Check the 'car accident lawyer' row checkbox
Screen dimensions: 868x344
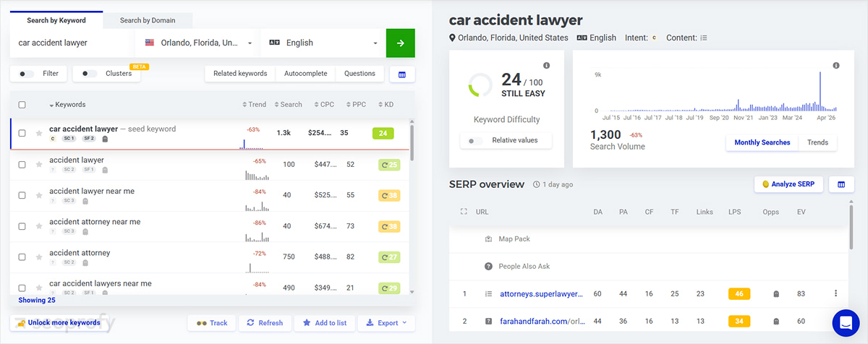[22, 134]
